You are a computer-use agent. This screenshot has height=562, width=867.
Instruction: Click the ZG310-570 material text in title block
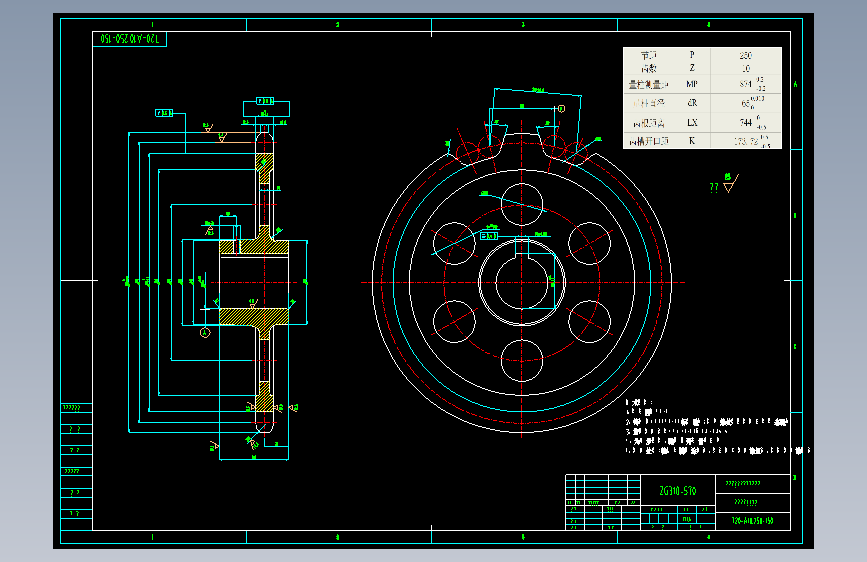click(677, 491)
